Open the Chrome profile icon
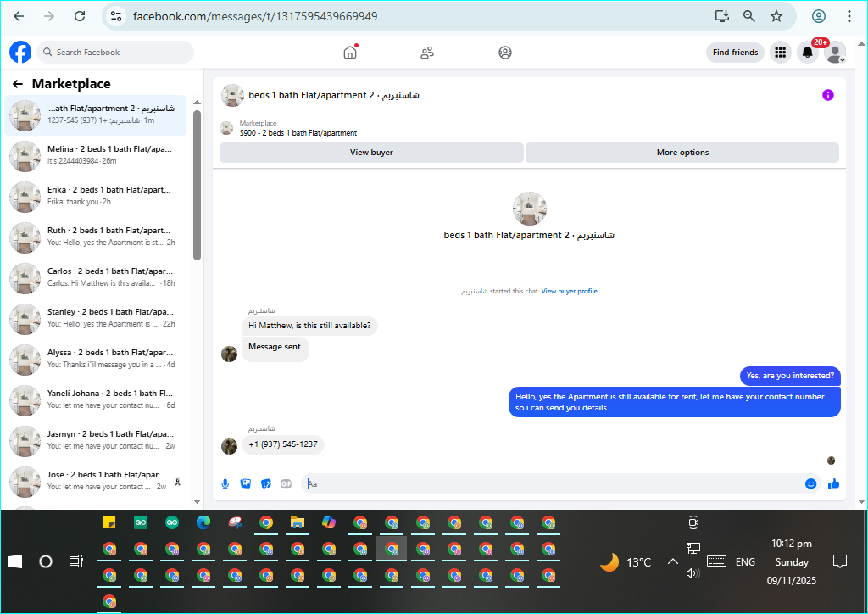The width and height of the screenshot is (868, 614). coord(819,16)
